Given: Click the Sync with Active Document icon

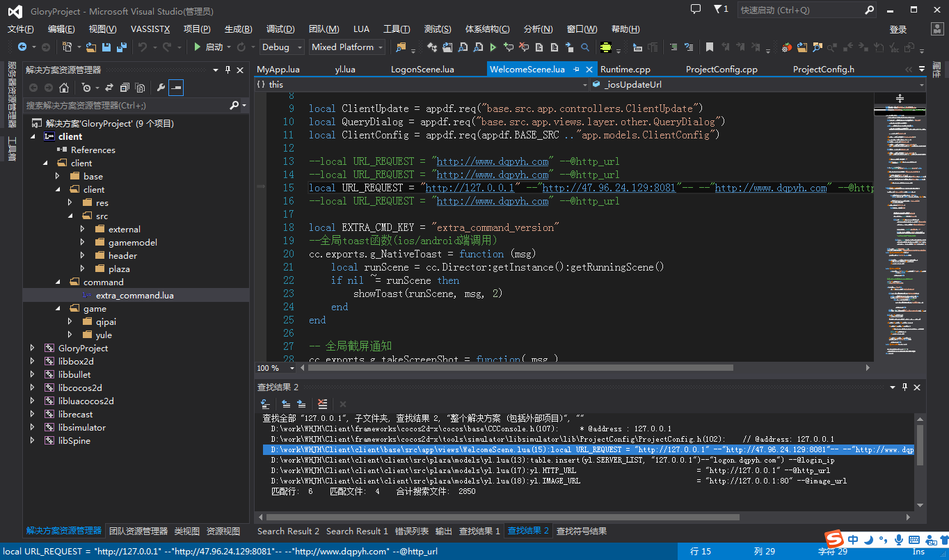Looking at the screenshot, I should coord(109,88).
